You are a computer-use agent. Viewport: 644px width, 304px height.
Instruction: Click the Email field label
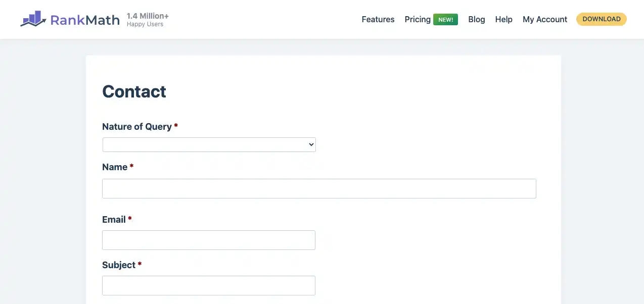114,220
